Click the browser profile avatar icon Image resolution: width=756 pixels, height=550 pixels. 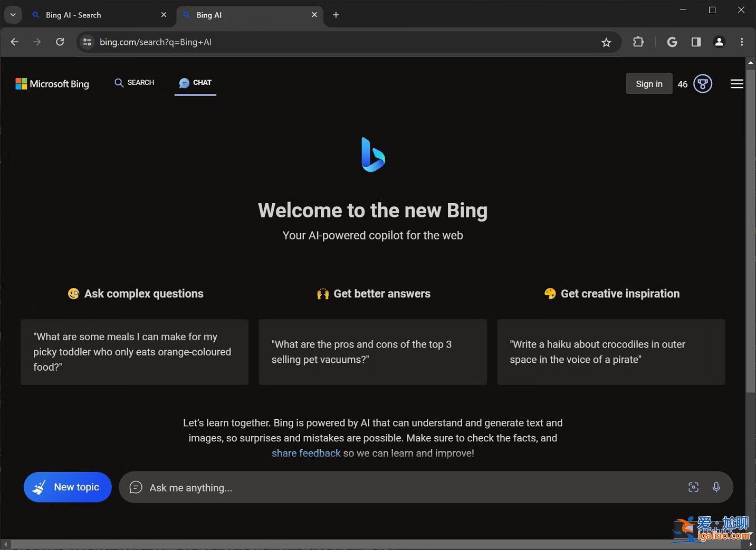pyautogui.click(x=719, y=42)
